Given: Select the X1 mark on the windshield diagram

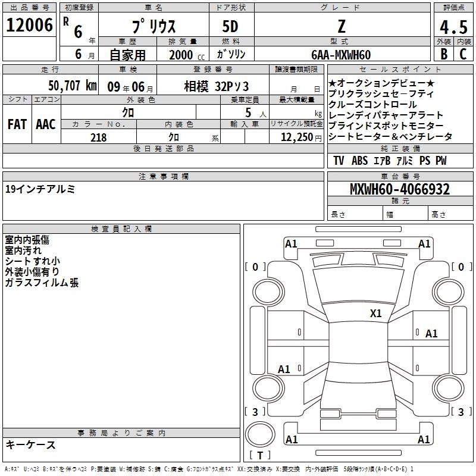Looking at the screenshot, I should (x=376, y=313).
